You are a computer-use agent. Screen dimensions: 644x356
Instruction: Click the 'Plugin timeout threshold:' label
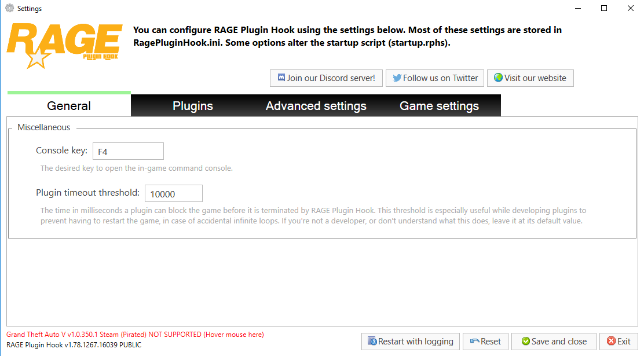(88, 193)
